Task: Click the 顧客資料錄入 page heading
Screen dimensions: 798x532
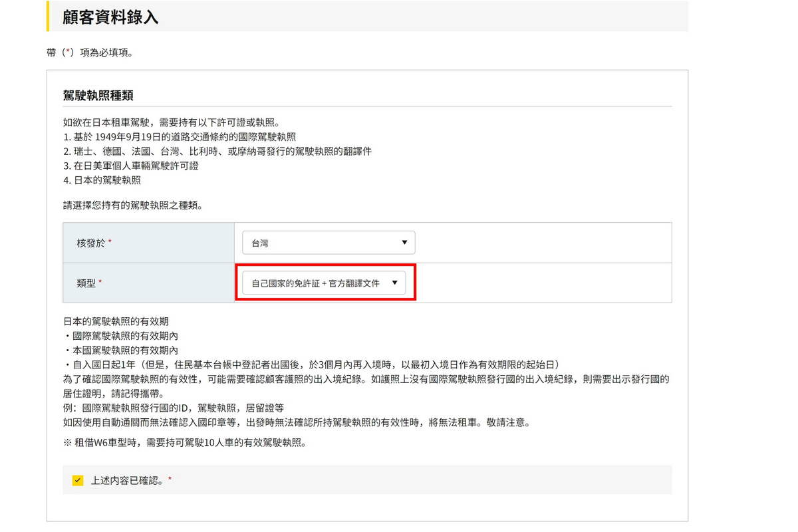Action: [110, 17]
